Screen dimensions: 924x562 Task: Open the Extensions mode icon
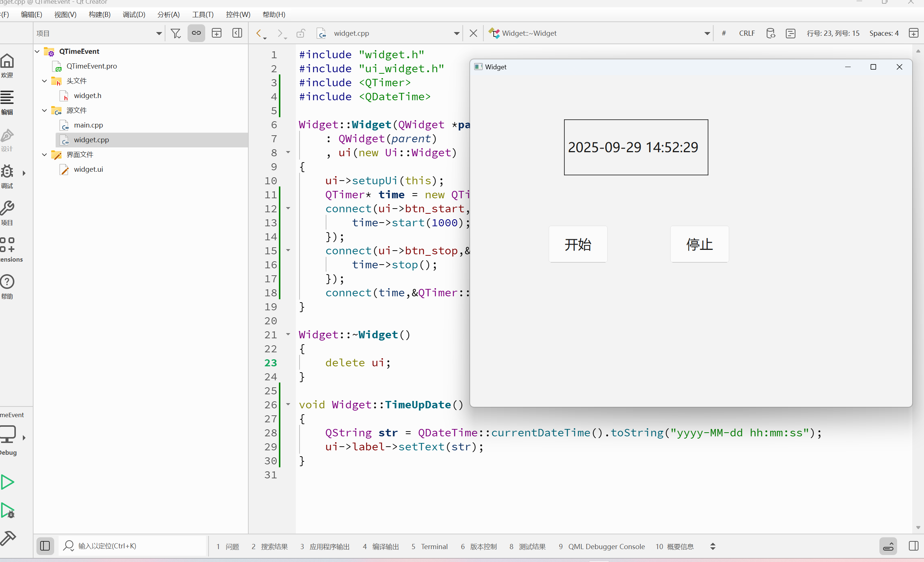click(x=7, y=245)
